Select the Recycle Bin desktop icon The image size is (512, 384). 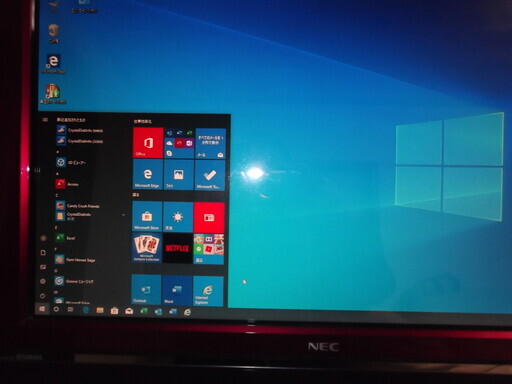tap(53, 34)
